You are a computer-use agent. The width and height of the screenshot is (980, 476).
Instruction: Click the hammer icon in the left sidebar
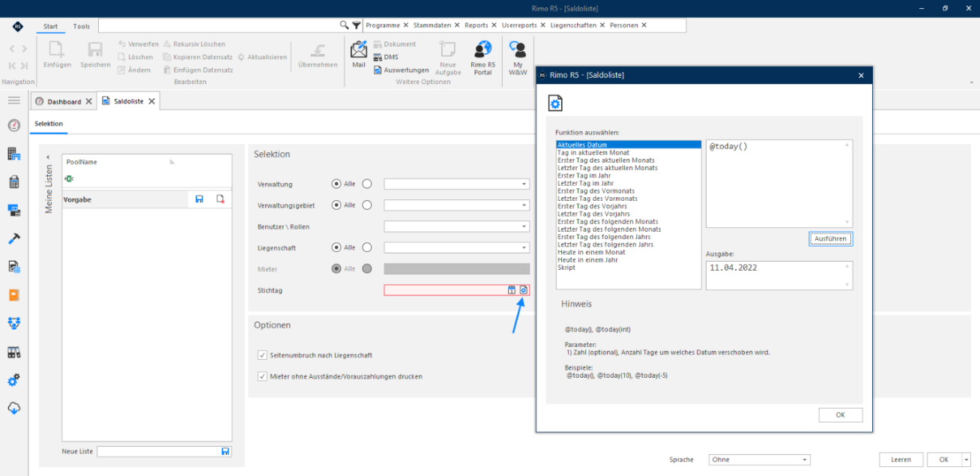coord(13,238)
